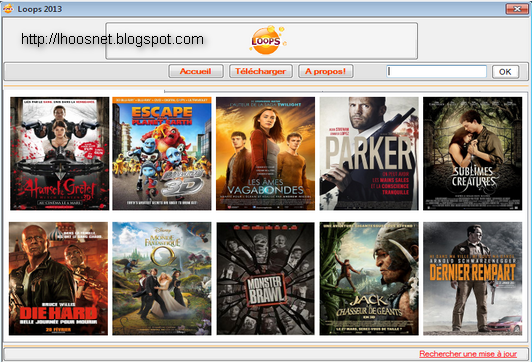
Task: Choose the Monster Brawl poster
Action: [x=265, y=279]
